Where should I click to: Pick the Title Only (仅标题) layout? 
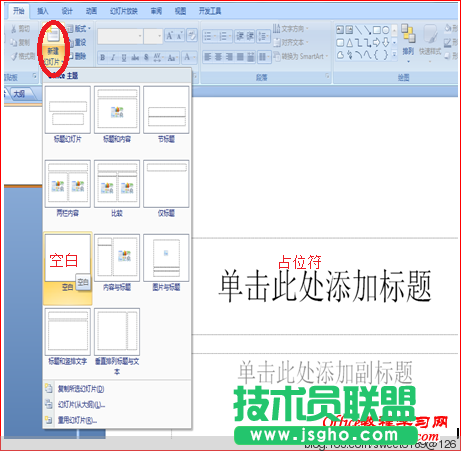pos(166,188)
